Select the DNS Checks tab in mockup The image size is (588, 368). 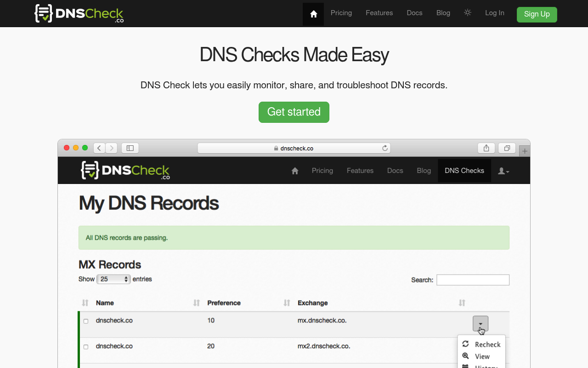(464, 171)
